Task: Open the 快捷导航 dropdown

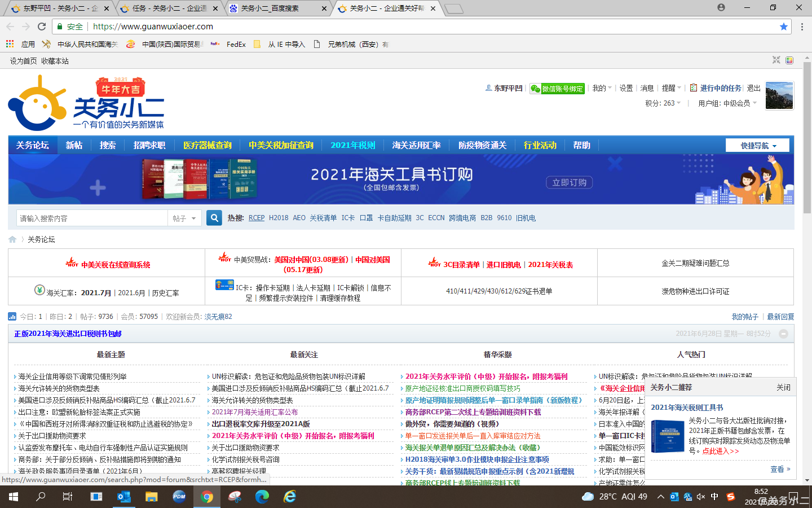Action: pyautogui.click(x=757, y=146)
